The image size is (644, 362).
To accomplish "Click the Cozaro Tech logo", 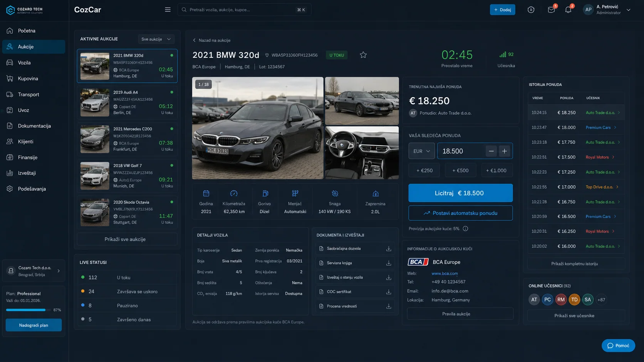I will [x=25, y=10].
